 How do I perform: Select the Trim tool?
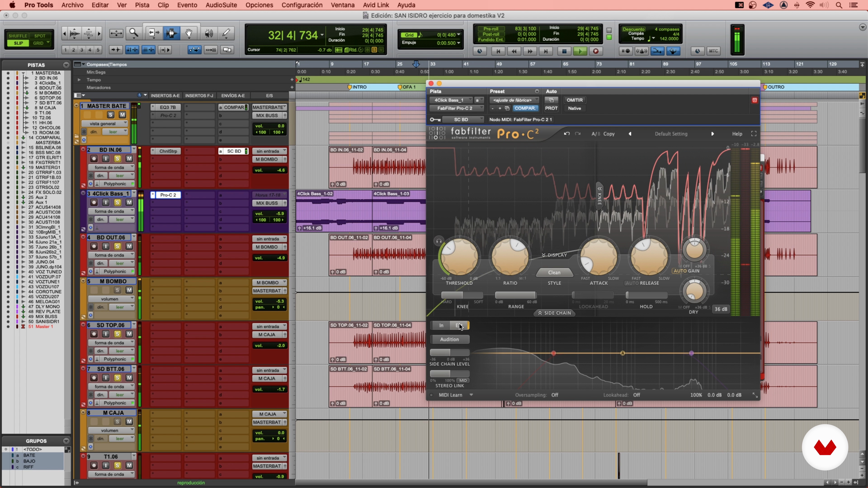tap(154, 33)
